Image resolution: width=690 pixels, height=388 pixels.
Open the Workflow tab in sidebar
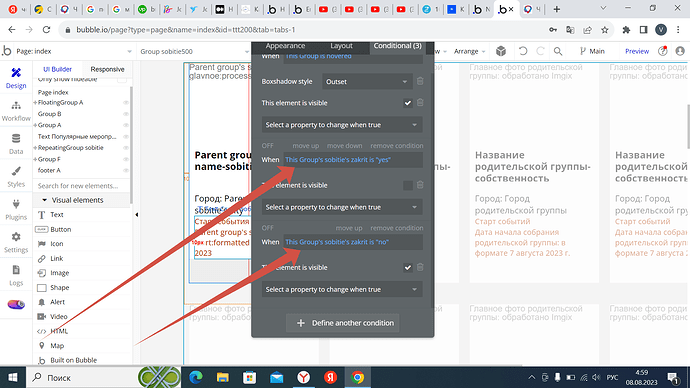tap(16, 111)
